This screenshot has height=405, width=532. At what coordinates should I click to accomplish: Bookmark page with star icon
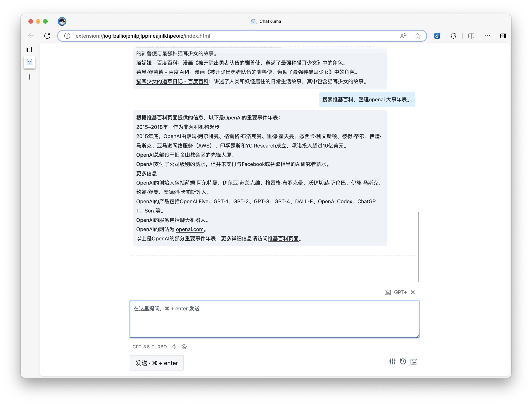pos(417,36)
